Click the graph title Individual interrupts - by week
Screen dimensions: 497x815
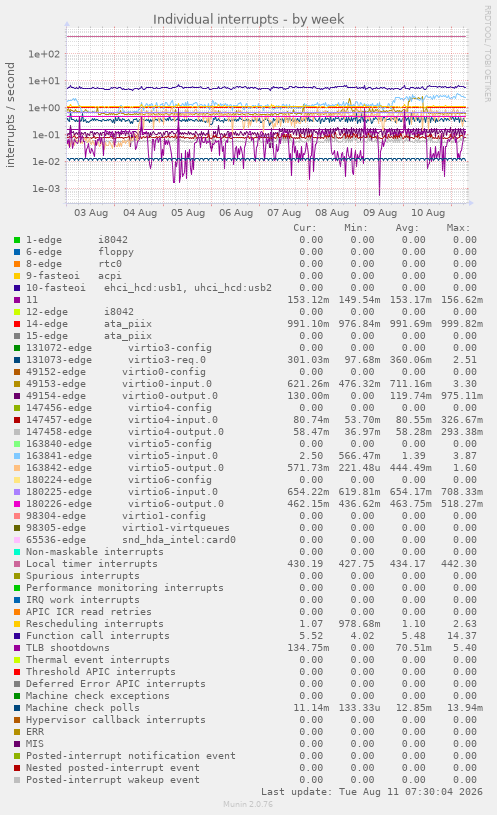(x=248, y=19)
